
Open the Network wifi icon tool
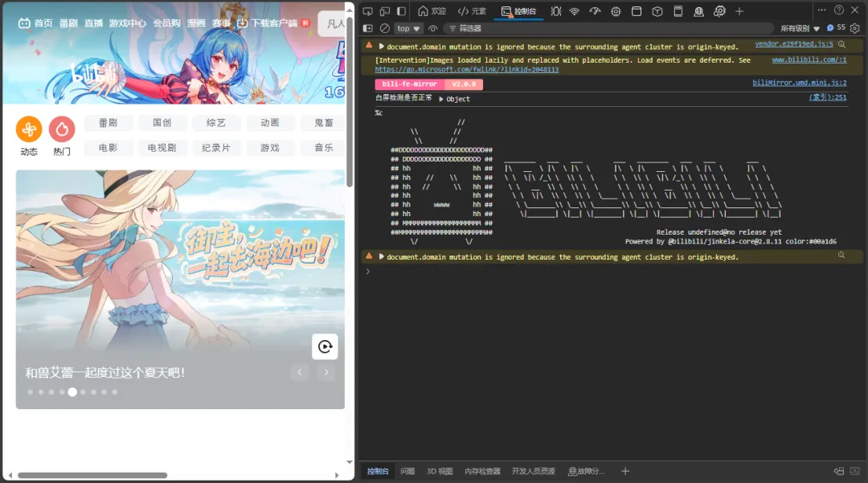(575, 11)
